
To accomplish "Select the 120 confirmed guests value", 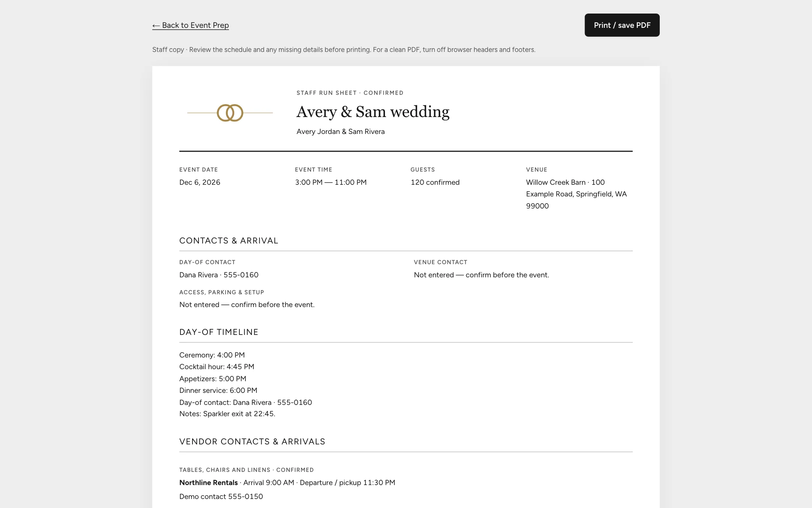I will 435,183.
